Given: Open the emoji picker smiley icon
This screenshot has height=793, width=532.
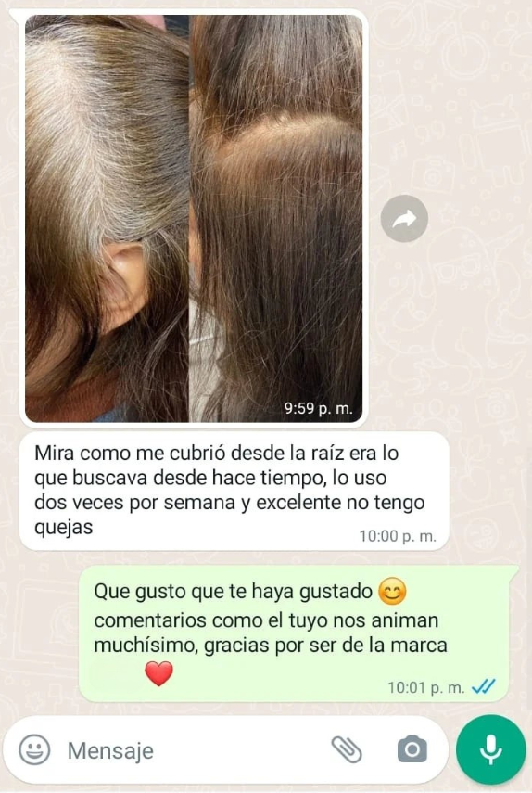Looking at the screenshot, I should (34, 749).
